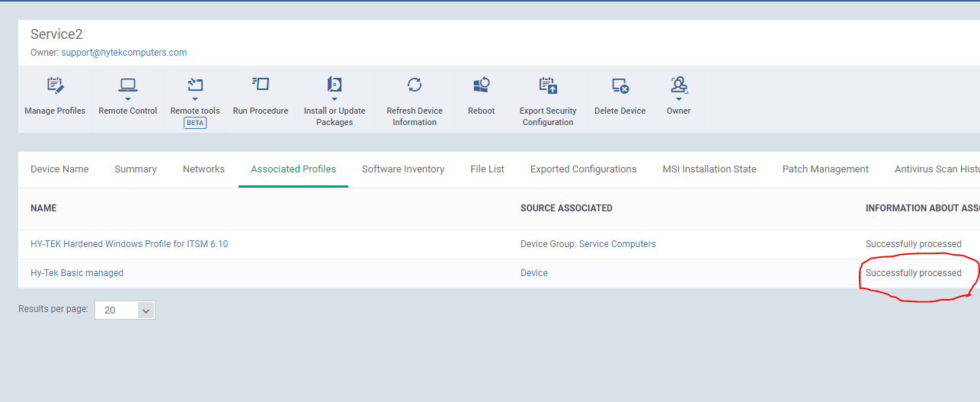Click the Owner icon
The height and width of the screenshot is (402, 980).
click(678, 85)
